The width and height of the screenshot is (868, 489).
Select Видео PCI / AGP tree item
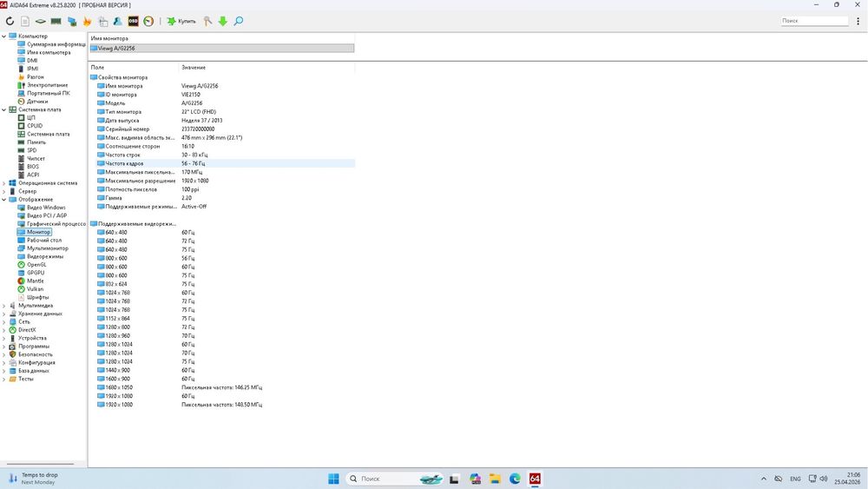42,215
